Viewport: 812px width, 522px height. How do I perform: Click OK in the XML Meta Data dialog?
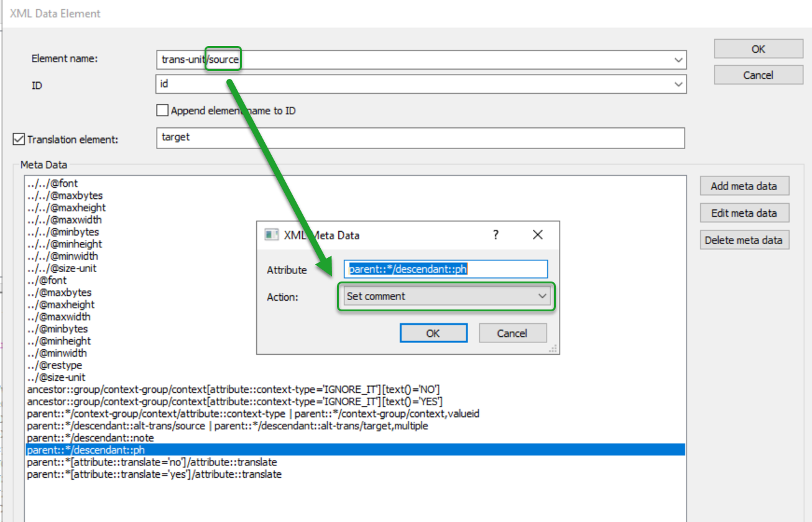point(433,333)
